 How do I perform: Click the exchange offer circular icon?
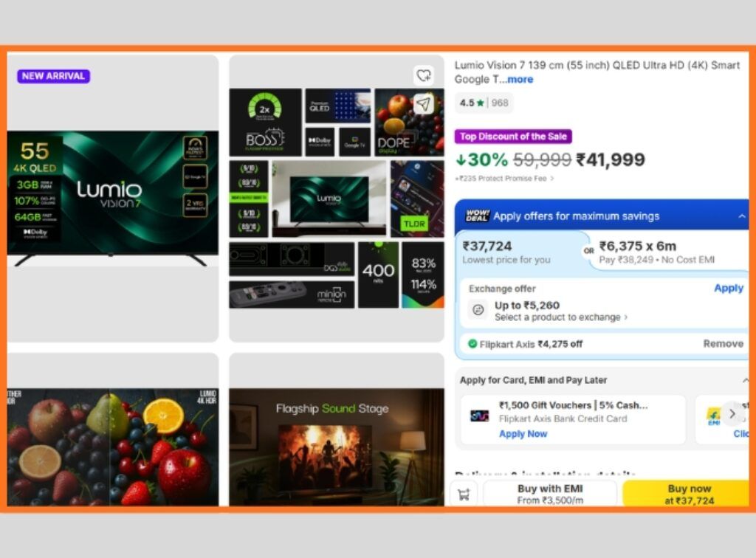point(478,310)
